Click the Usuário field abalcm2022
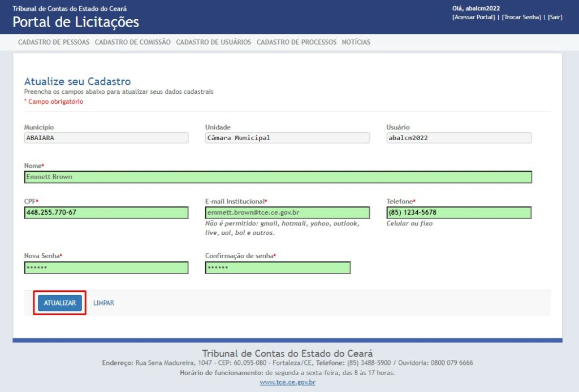The image size is (579, 392). click(x=459, y=138)
